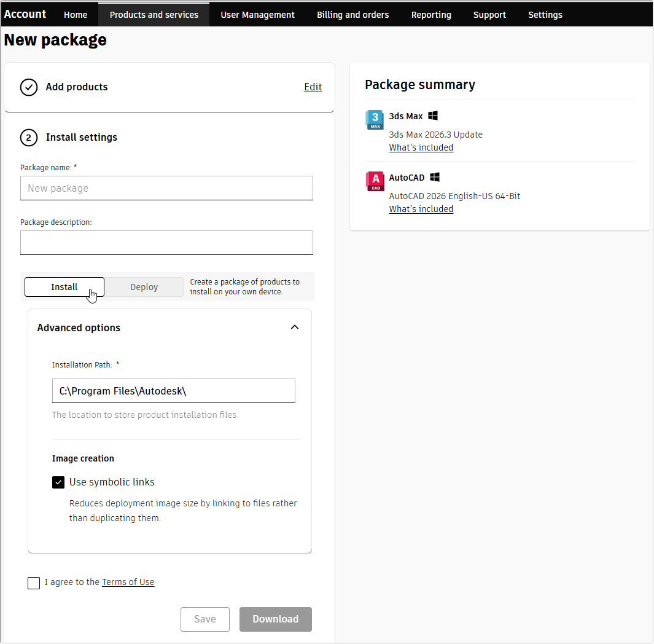
Task: Collapse the Advanced options section
Action: (x=295, y=327)
